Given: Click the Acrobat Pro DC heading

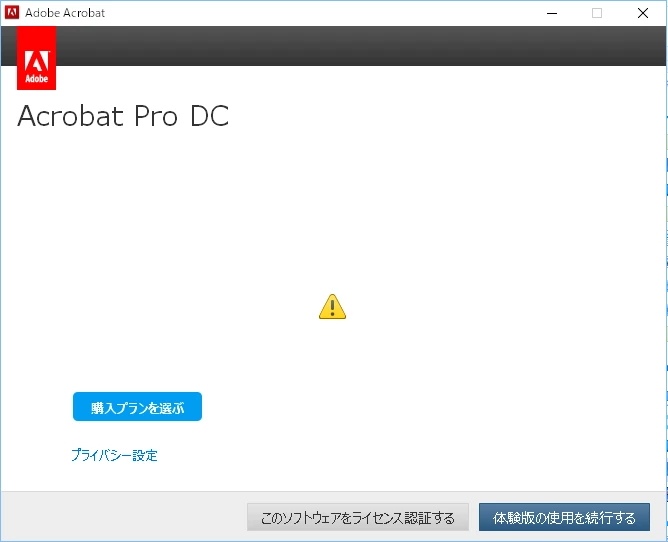Looking at the screenshot, I should click(x=123, y=115).
